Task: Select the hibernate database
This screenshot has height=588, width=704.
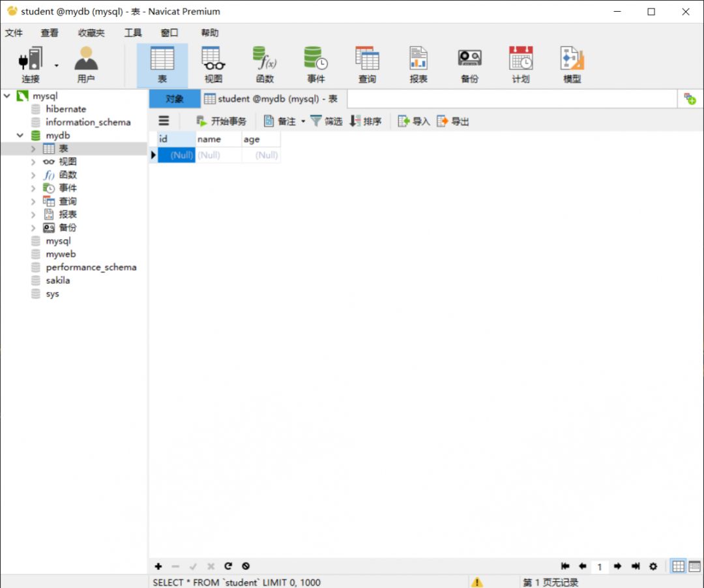Action: tap(66, 109)
